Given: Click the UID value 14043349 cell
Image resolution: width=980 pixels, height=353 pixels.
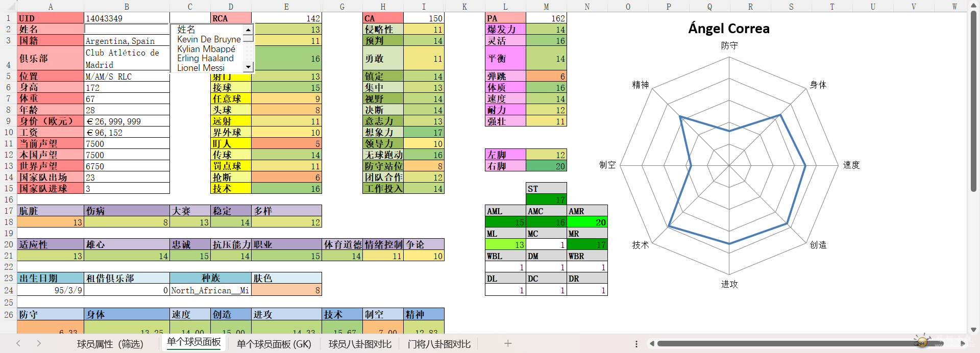Looking at the screenshot, I should (x=127, y=18).
